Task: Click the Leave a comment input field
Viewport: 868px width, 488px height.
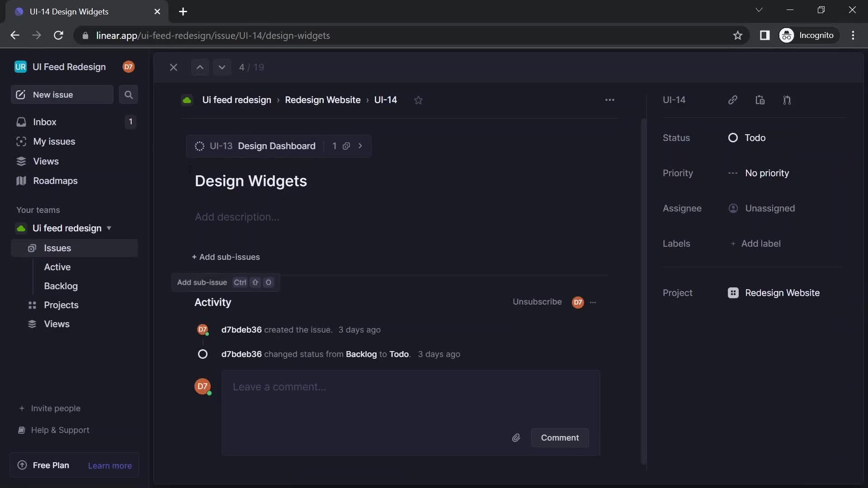Action: pyautogui.click(x=410, y=387)
